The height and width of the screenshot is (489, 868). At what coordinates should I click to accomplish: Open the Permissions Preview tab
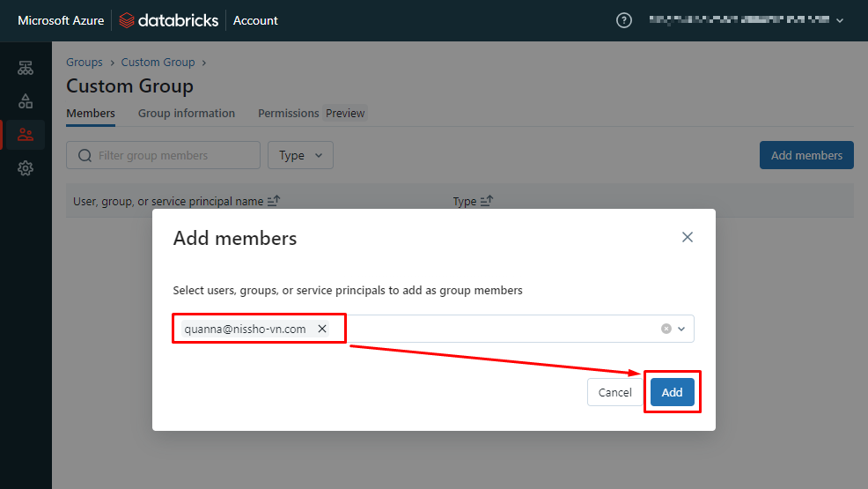coord(311,113)
